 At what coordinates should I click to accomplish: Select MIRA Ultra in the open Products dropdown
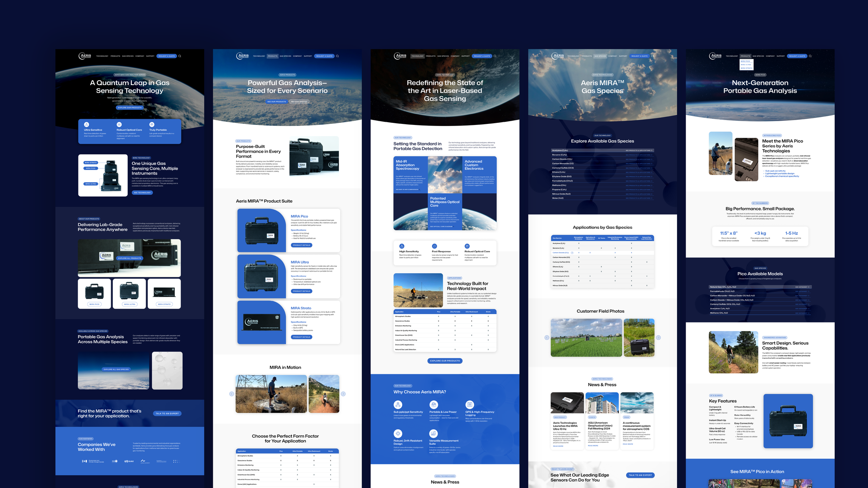[746, 65]
